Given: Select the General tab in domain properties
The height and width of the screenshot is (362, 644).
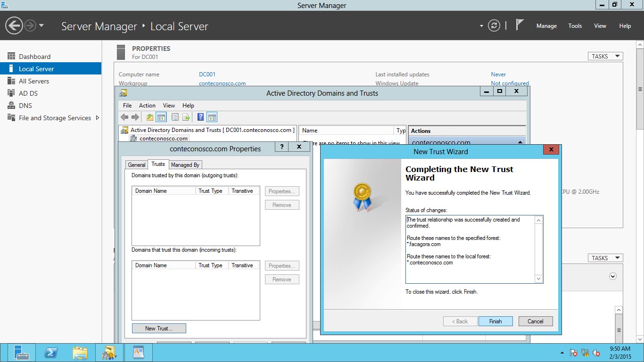Looking at the screenshot, I should click(136, 165).
